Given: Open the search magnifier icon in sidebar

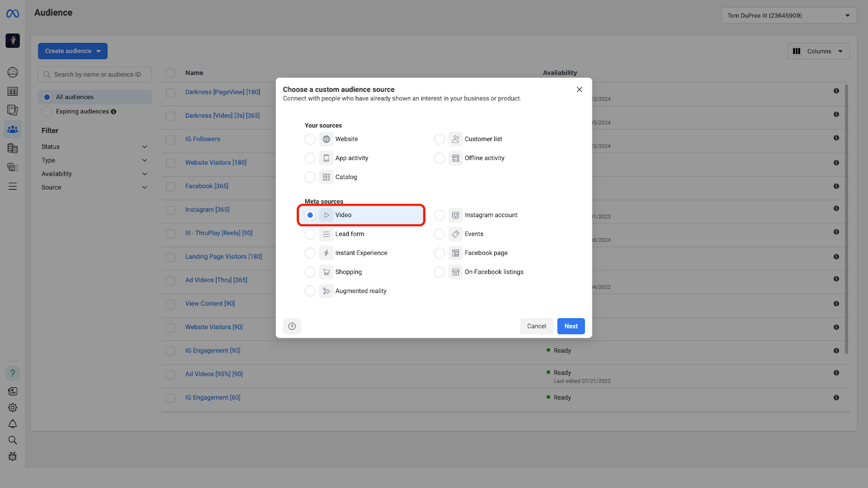Looking at the screenshot, I should coord(12,440).
